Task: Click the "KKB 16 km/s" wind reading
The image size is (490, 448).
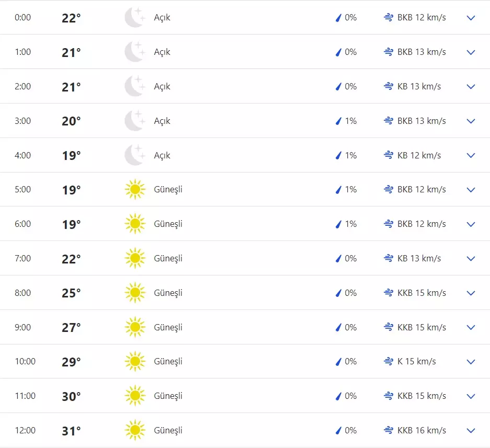Action: (x=421, y=430)
